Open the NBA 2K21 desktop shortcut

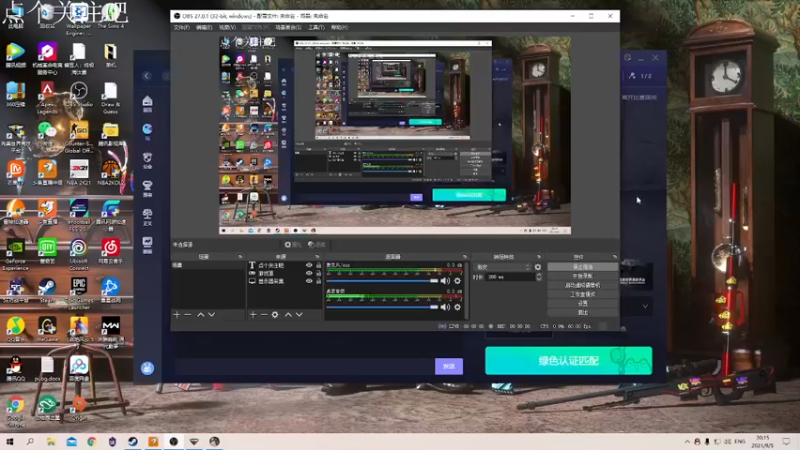pos(79,172)
